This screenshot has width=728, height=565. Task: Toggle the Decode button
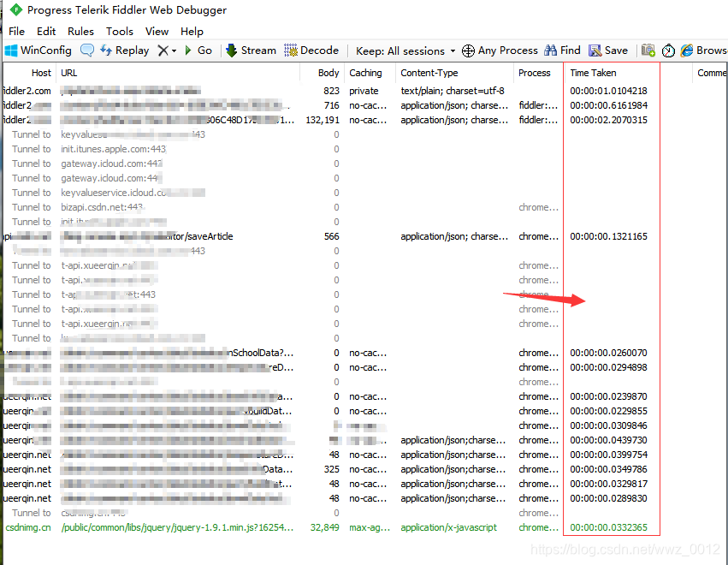311,51
